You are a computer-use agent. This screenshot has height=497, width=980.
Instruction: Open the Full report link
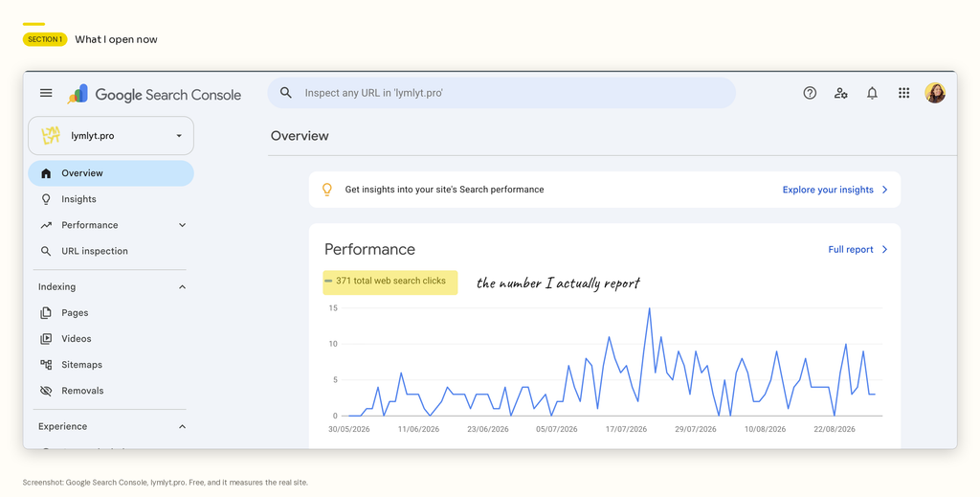tap(851, 249)
